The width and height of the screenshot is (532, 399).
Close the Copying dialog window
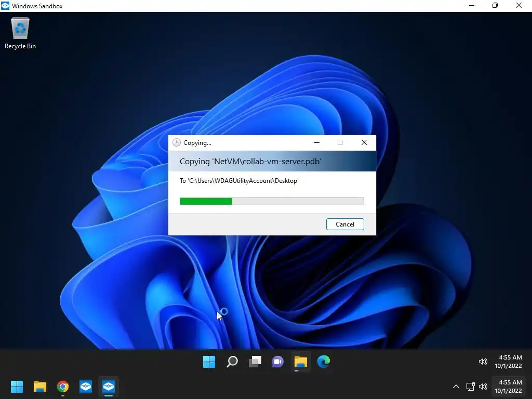pos(364,142)
